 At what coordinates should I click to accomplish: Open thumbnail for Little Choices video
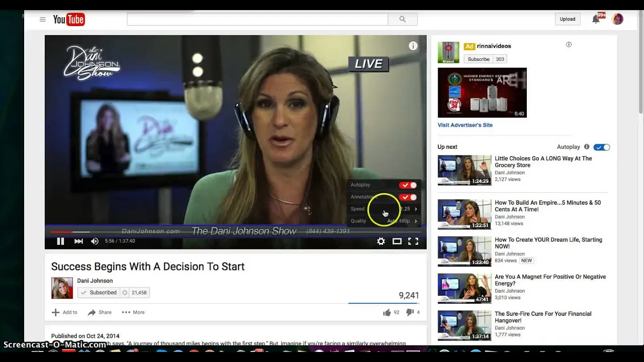[x=464, y=170]
